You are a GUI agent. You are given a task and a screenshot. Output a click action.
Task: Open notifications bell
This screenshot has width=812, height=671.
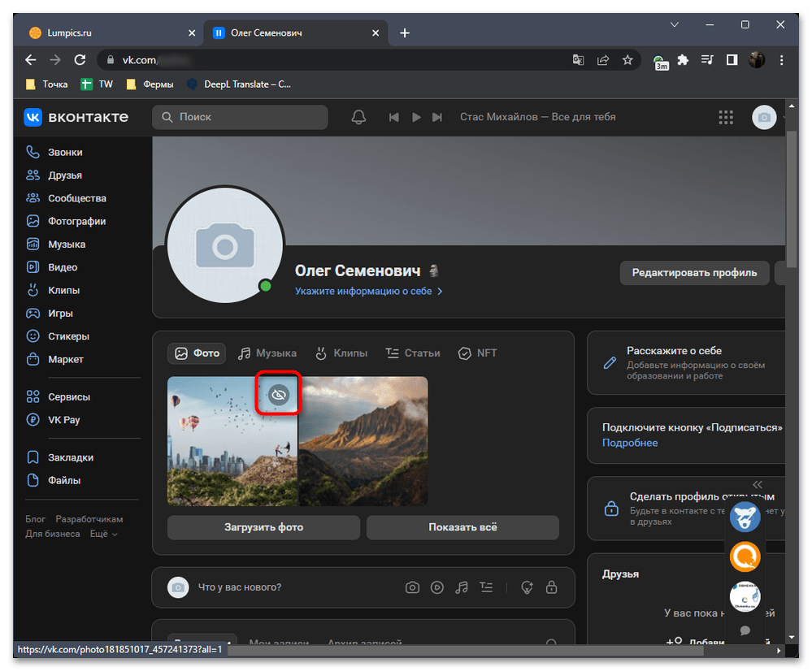358,117
